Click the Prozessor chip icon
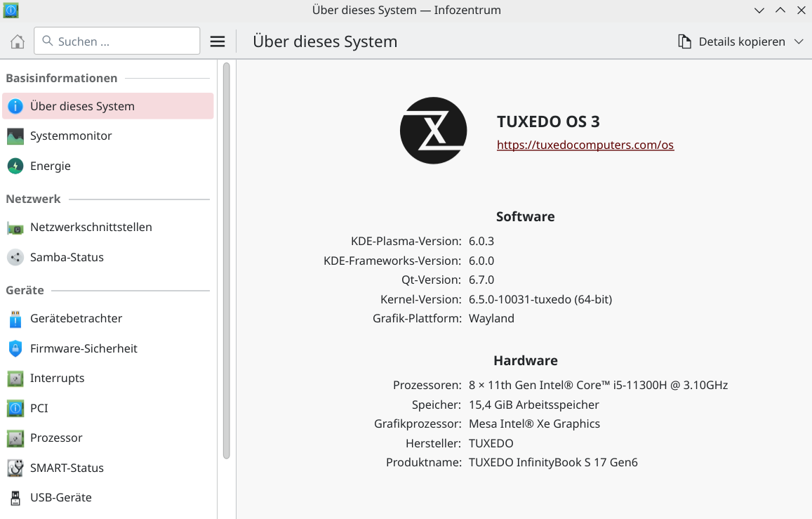812x519 pixels. coord(15,438)
